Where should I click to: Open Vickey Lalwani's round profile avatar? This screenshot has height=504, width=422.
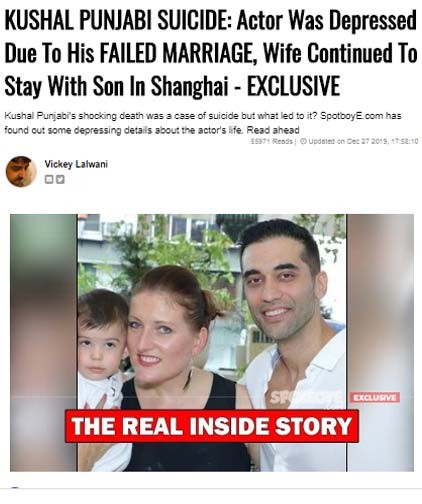tap(21, 171)
